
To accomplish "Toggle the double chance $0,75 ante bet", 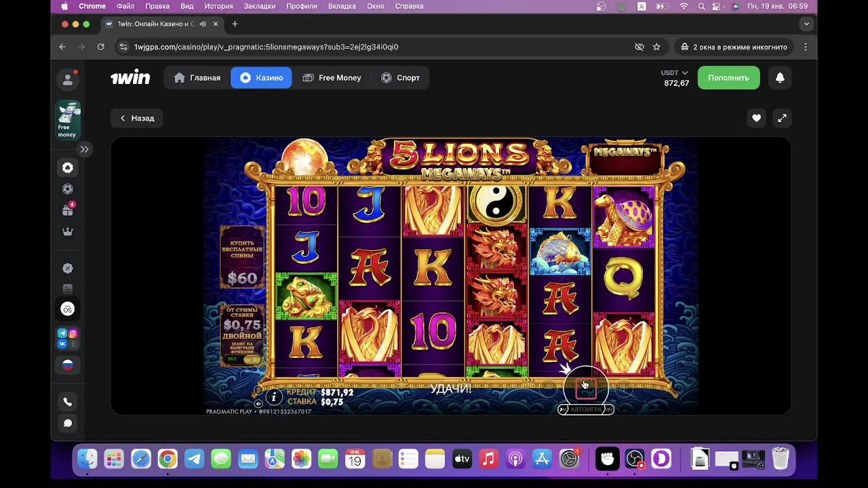I will click(242, 335).
